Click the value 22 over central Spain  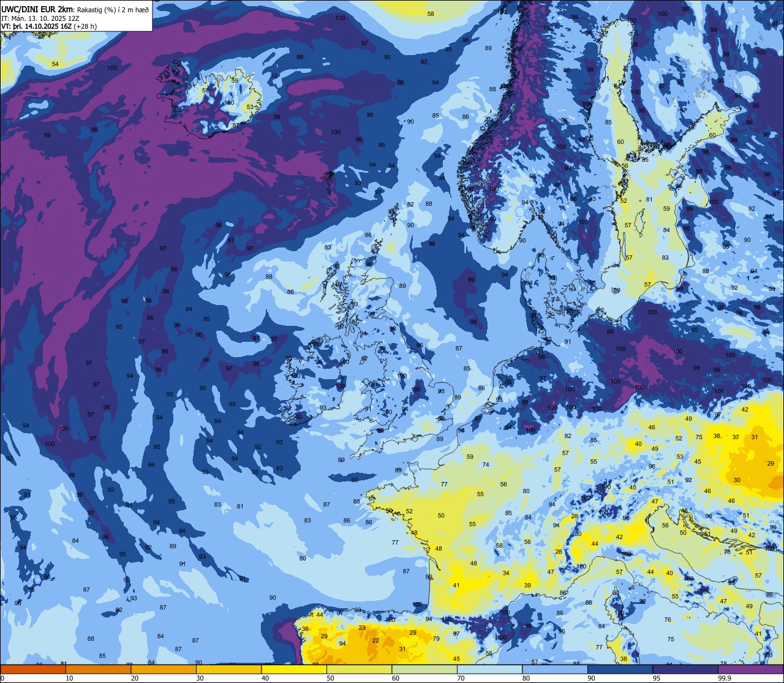tap(375, 641)
